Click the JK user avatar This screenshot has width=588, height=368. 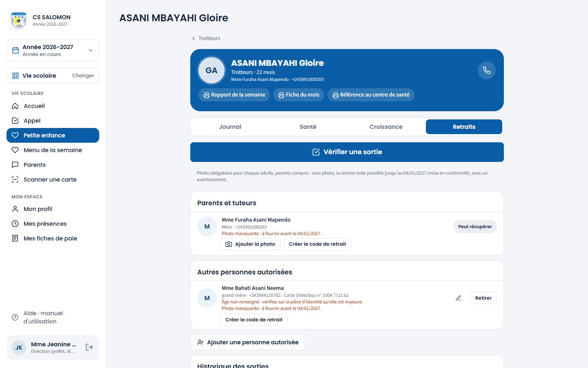(19, 348)
